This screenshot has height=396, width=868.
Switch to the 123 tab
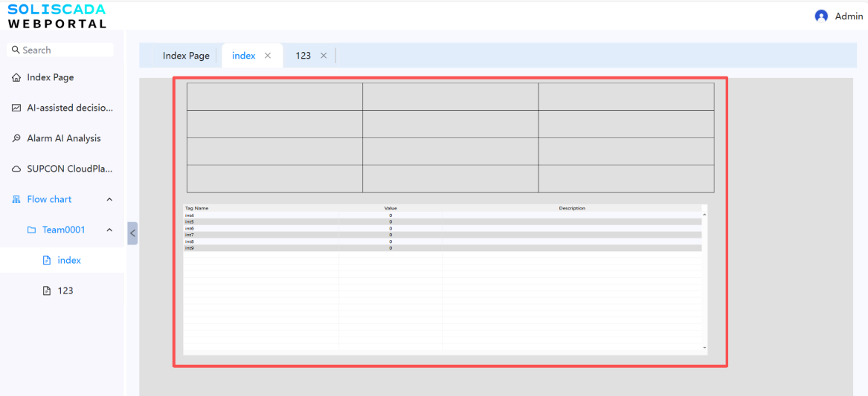(x=303, y=56)
